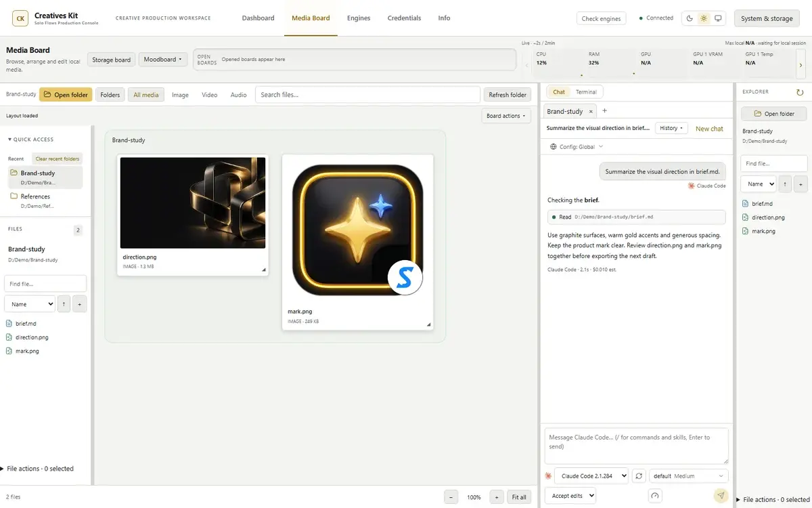Zoom in the board with plus
This screenshot has width=812, height=508.
497,497
